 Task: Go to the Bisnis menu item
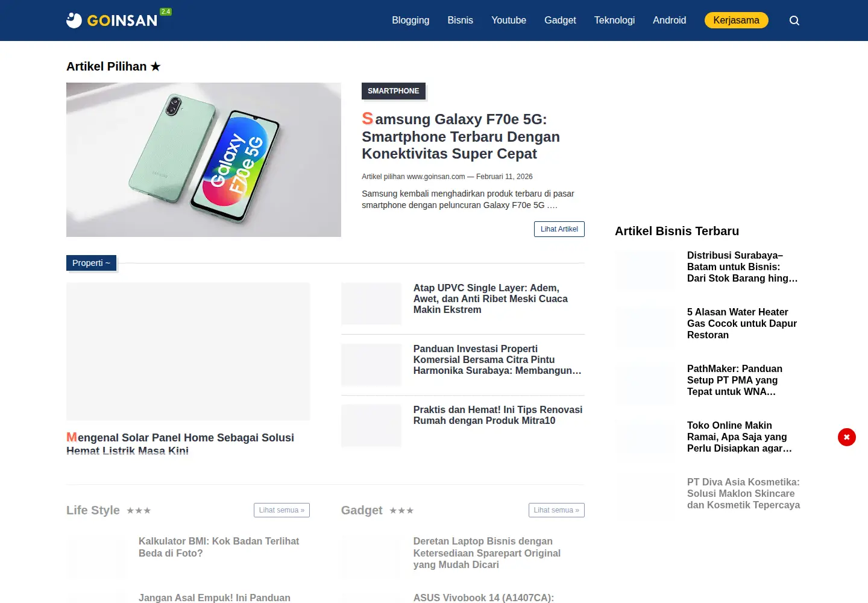click(461, 21)
